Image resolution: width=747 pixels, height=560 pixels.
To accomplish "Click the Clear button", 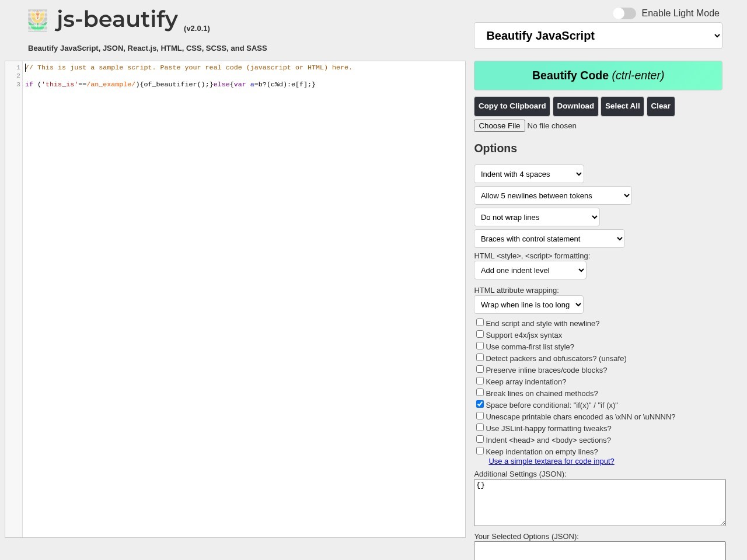I will 661,106.
